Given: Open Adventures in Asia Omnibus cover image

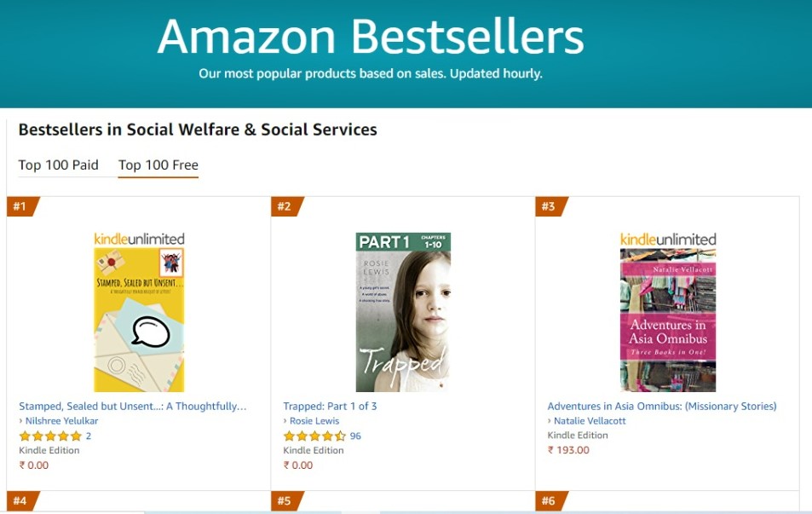Looking at the screenshot, I should [668, 311].
